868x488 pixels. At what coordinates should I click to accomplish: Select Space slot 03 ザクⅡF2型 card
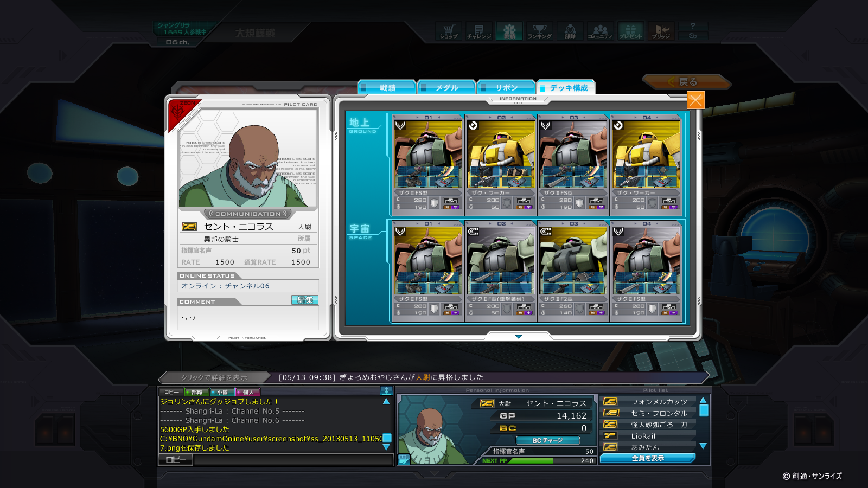click(x=573, y=271)
